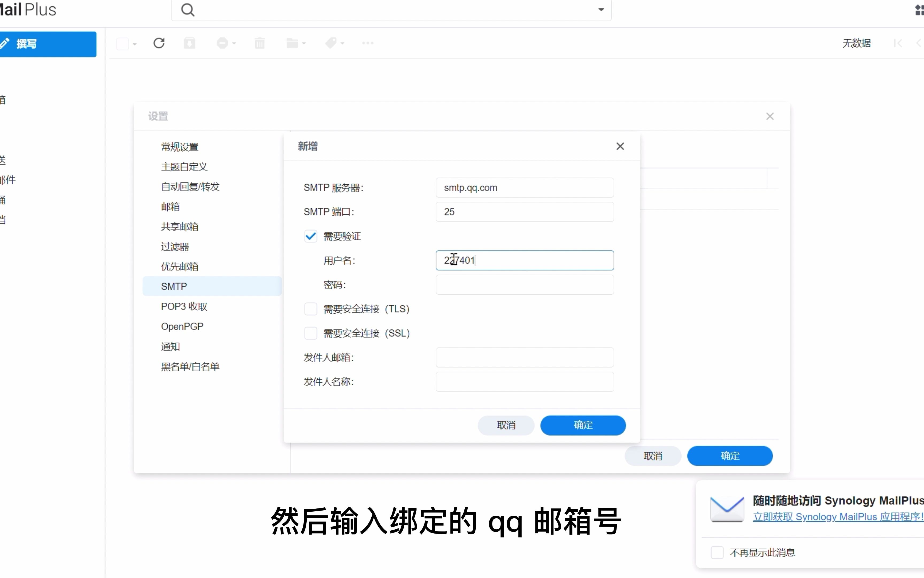Click the MailPlus envelope app icon
Viewport: 924px width, 578px height.
pyautogui.click(x=727, y=509)
